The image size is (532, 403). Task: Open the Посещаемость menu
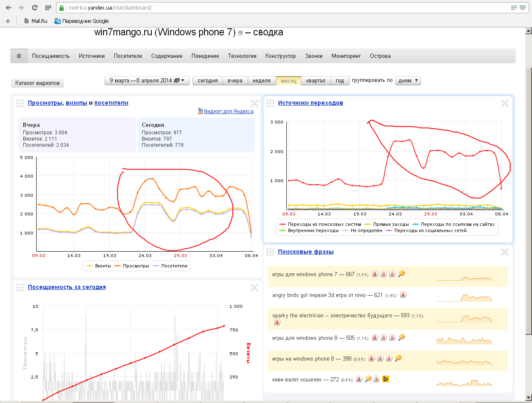[x=51, y=56]
